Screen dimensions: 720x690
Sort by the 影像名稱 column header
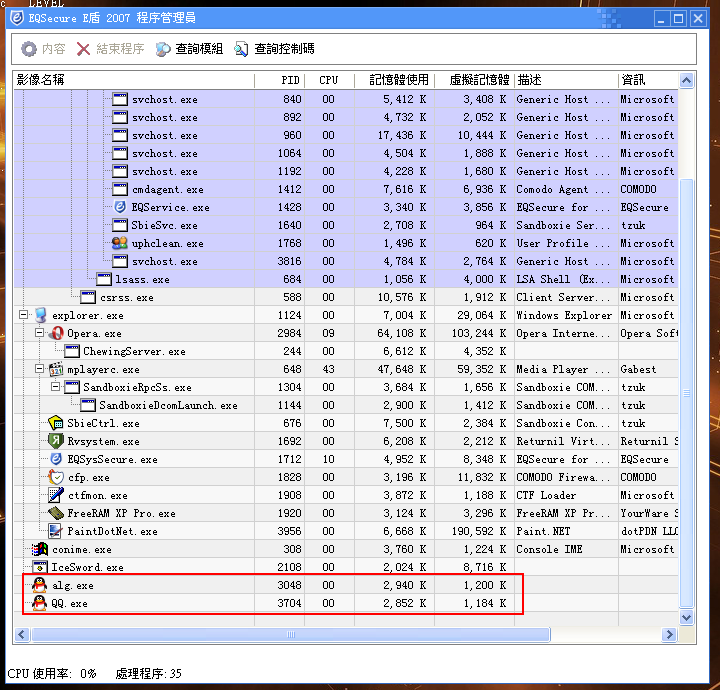click(134, 80)
